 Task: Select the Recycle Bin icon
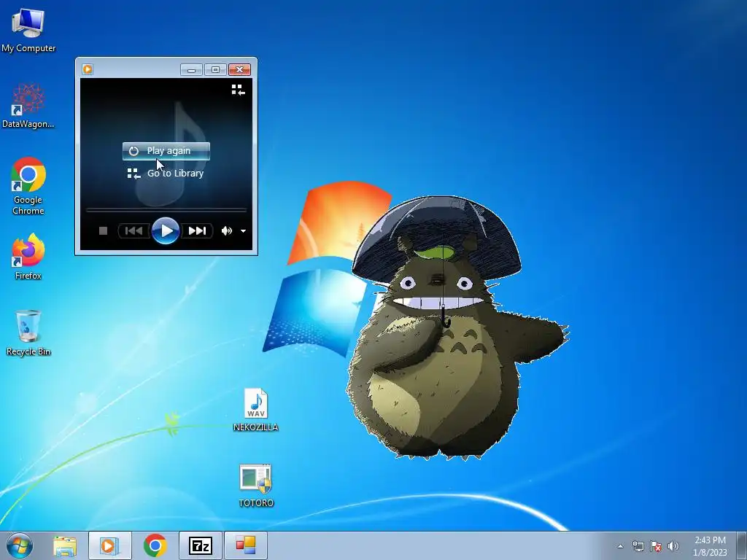coord(28,332)
